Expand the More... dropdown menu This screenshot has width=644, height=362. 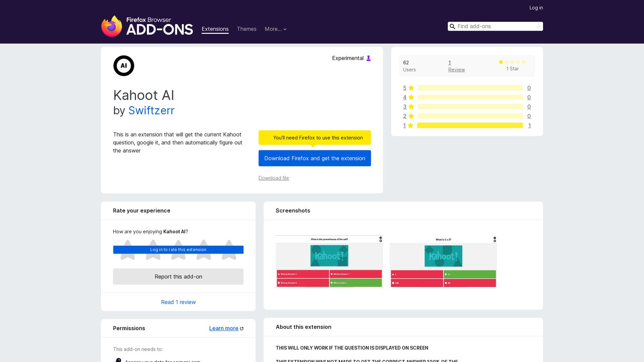276,29
